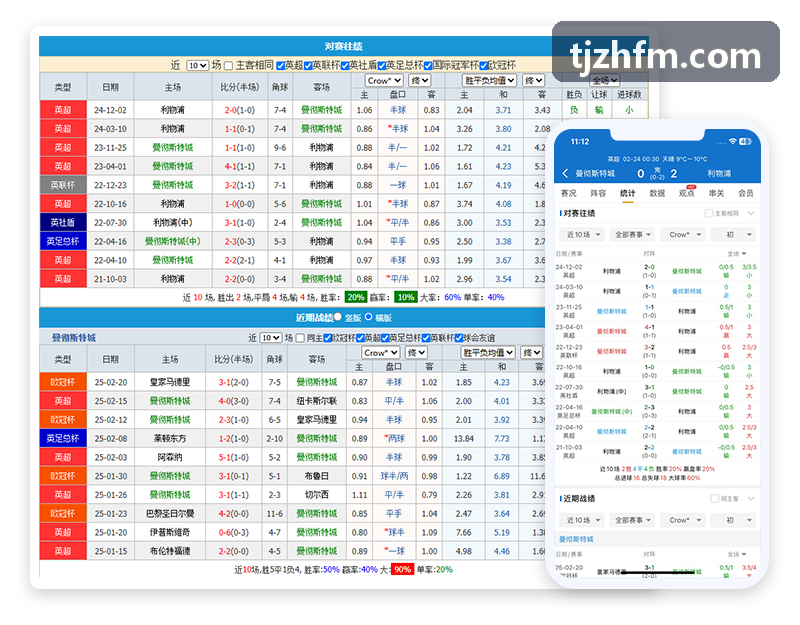This screenshot has height=625, width=800.
Task: Click the 曼彻斯特城 label above 近期战绩 table
Action: point(74,338)
